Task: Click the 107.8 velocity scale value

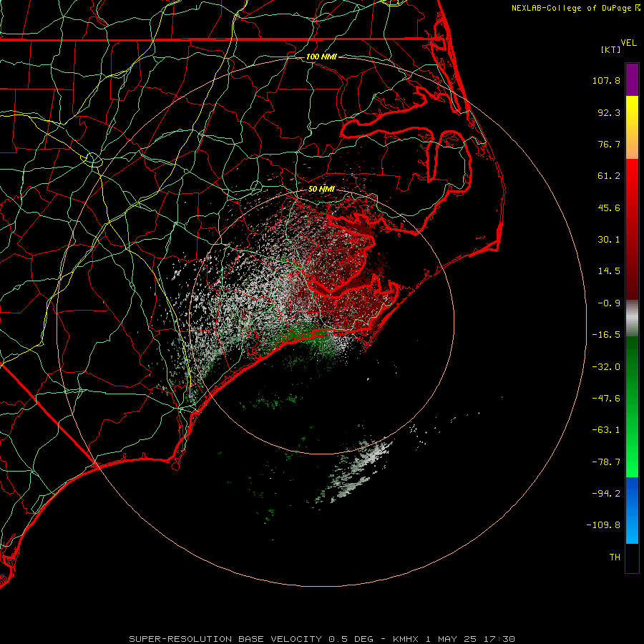Action: coord(606,80)
